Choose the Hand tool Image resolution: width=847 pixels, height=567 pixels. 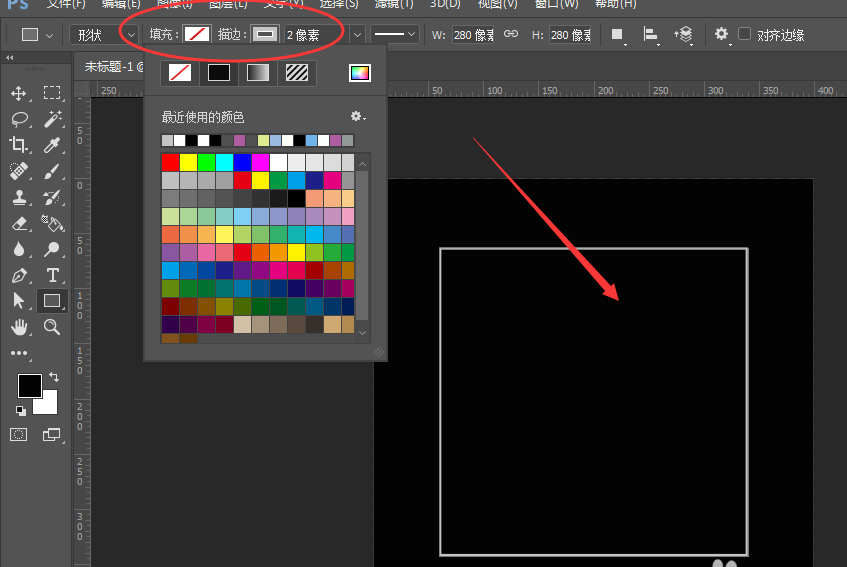click(x=18, y=327)
